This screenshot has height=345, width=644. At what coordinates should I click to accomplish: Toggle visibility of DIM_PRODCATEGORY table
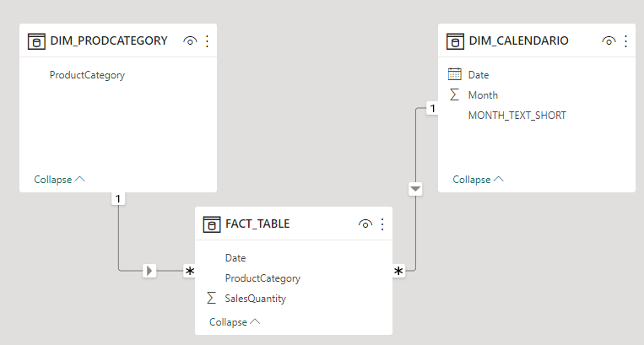pos(190,41)
